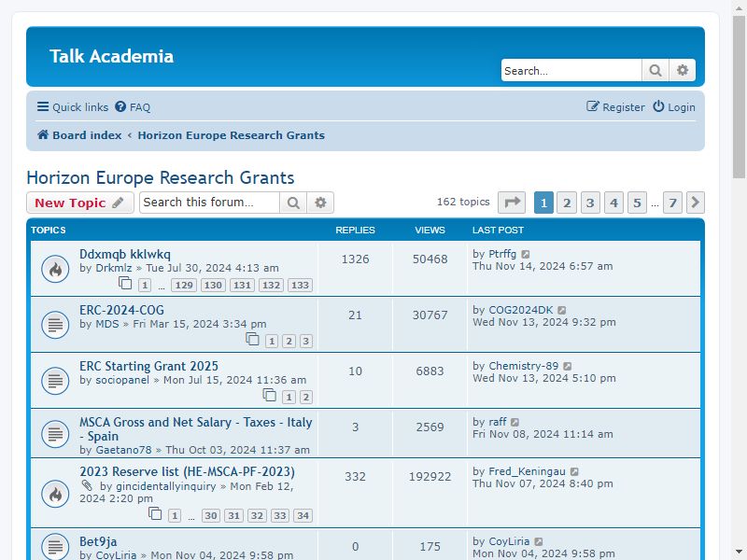
Task: Click the Talk Academia site title
Action: [111, 56]
